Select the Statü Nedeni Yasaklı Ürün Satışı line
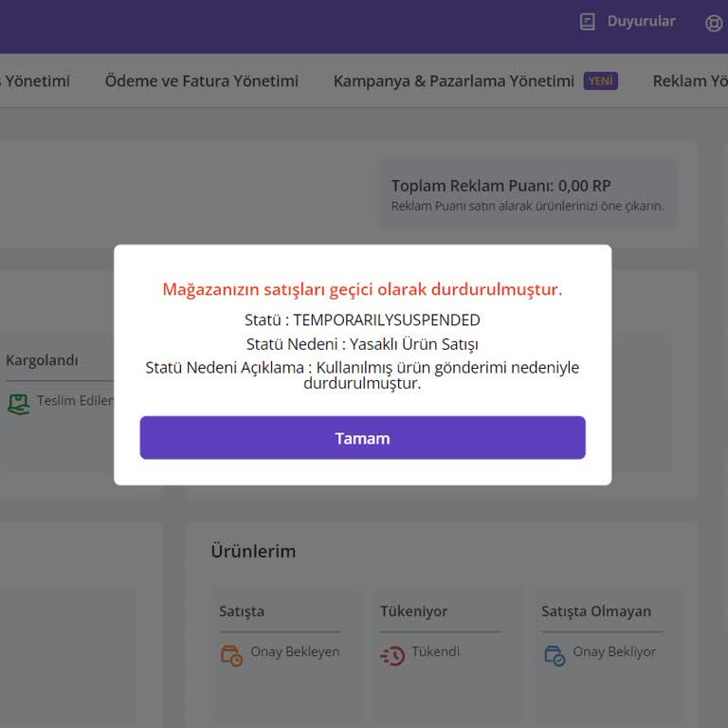 pos(362,344)
